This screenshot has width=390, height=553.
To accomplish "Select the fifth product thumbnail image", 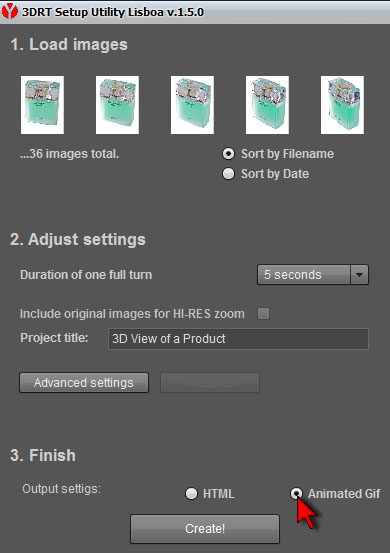I will tap(342, 105).
